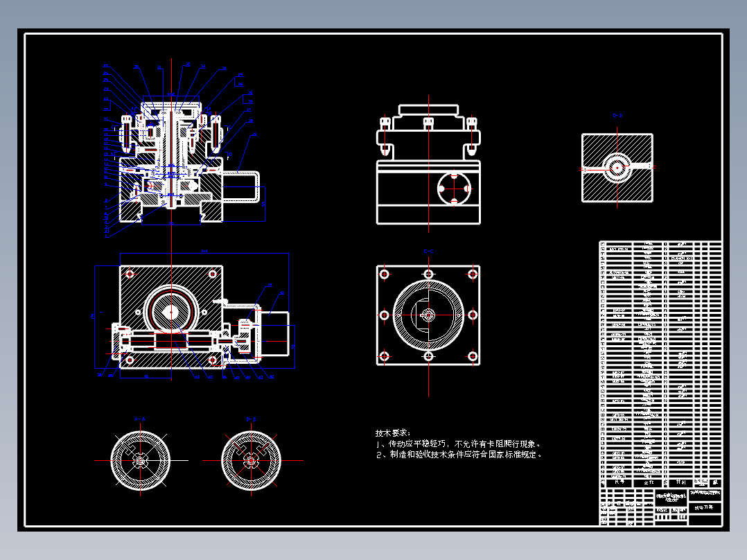The height and width of the screenshot is (560, 747).
Task: Click the C-C section label
Action: (x=428, y=252)
